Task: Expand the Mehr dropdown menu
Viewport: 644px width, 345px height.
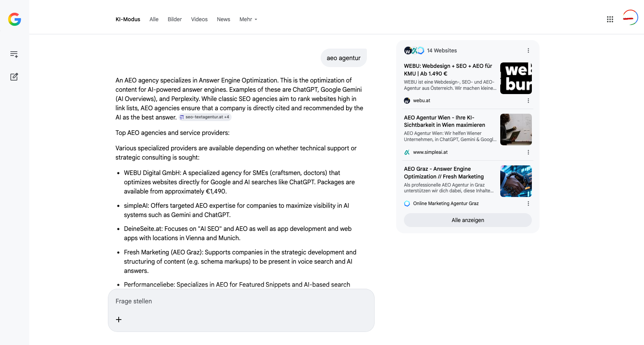Action: pyautogui.click(x=248, y=19)
